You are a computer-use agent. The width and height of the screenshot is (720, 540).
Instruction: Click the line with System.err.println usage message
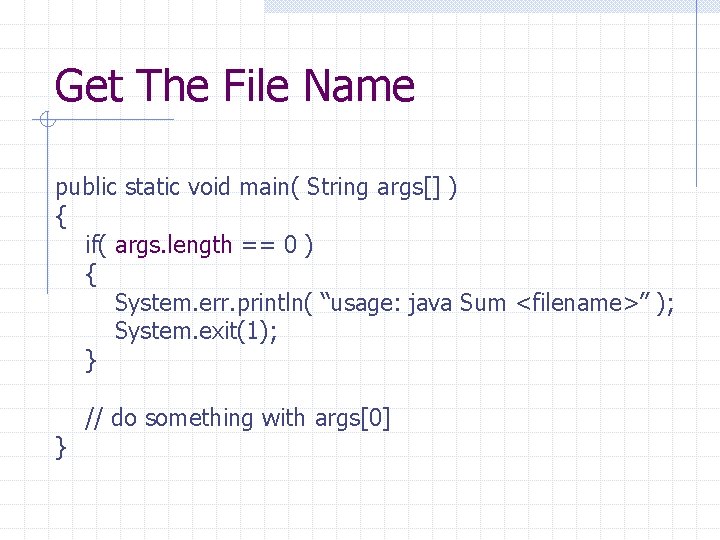[394, 303]
